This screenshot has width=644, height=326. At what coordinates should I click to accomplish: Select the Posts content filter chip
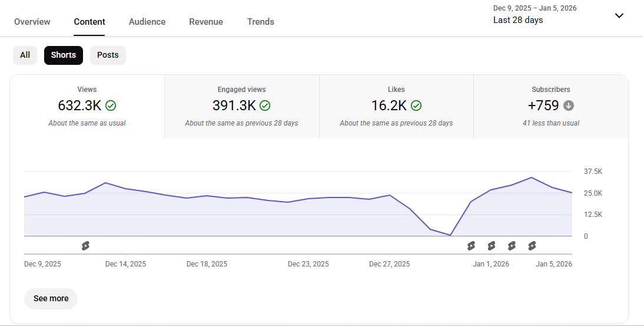click(108, 55)
